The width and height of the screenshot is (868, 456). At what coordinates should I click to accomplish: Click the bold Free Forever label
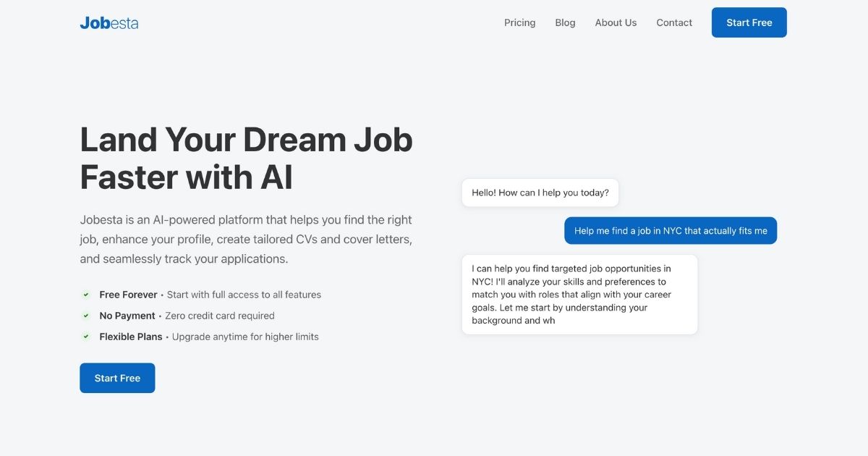128,295
